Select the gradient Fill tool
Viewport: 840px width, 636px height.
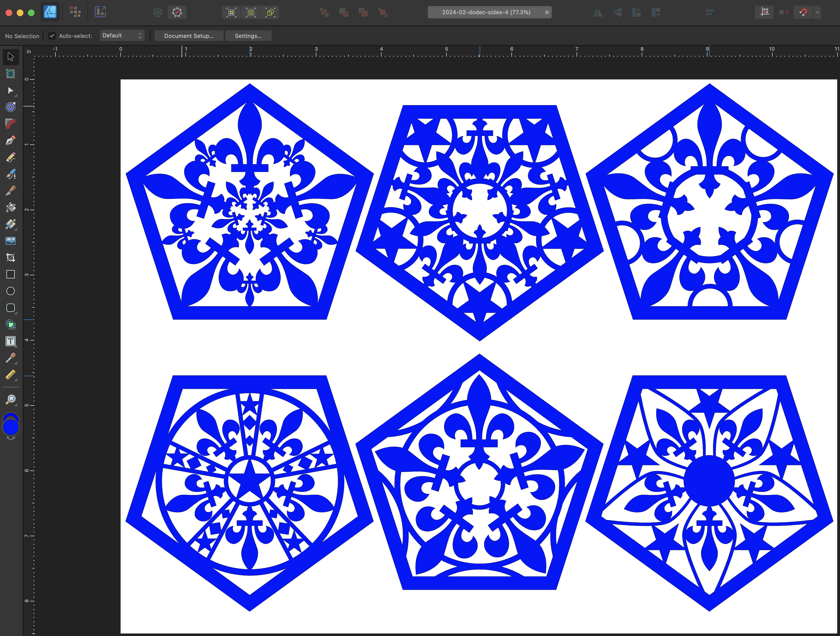[x=11, y=224]
